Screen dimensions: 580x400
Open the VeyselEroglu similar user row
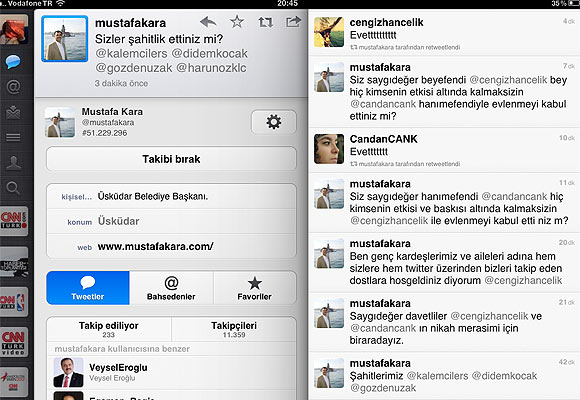(x=171, y=372)
